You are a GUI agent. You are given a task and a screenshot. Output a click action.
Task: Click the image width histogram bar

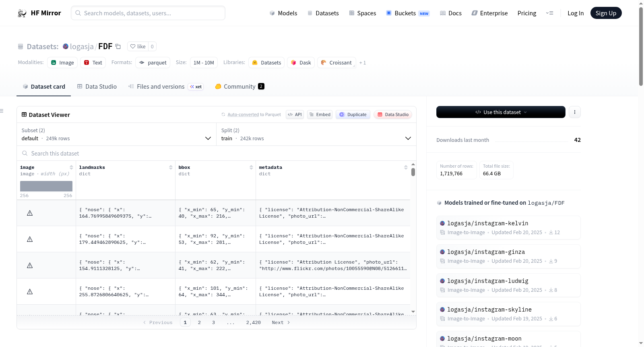pyautogui.click(x=46, y=186)
